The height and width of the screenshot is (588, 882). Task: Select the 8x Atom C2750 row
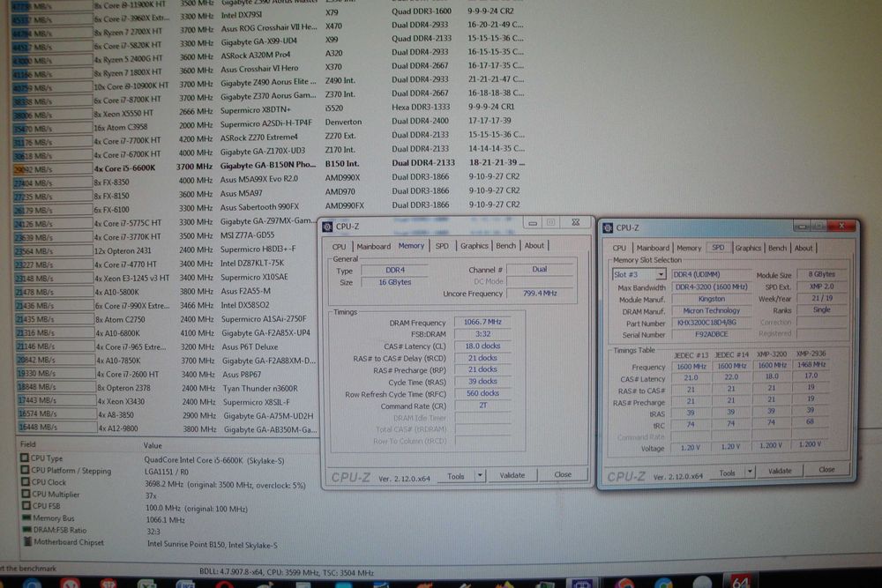tap(167, 319)
